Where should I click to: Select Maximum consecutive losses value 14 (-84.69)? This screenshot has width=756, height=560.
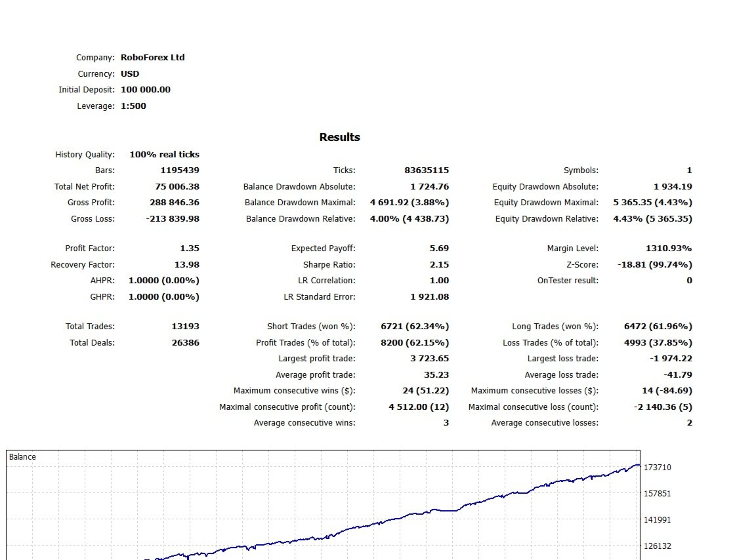pyautogui.click(x=666, y=391)
